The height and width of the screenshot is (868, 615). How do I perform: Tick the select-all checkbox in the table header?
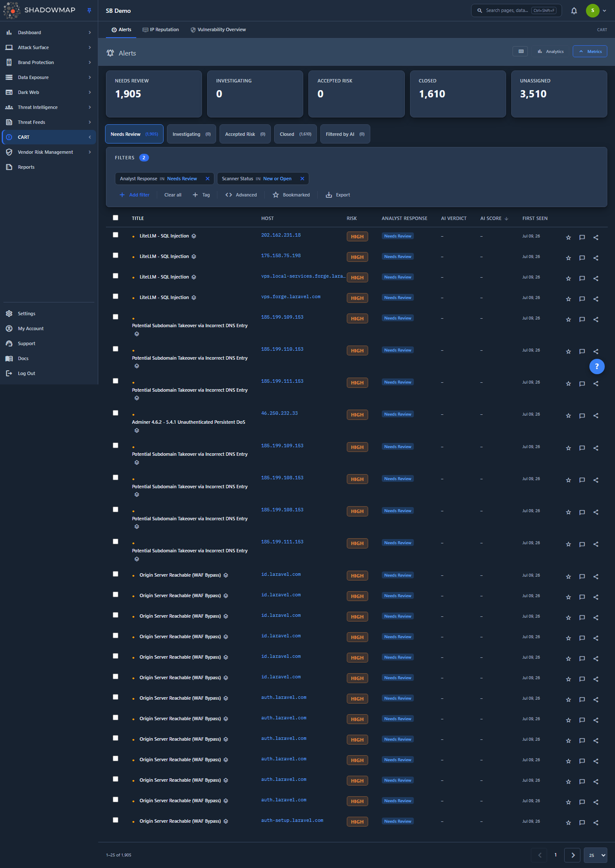(x=115, y=218)
